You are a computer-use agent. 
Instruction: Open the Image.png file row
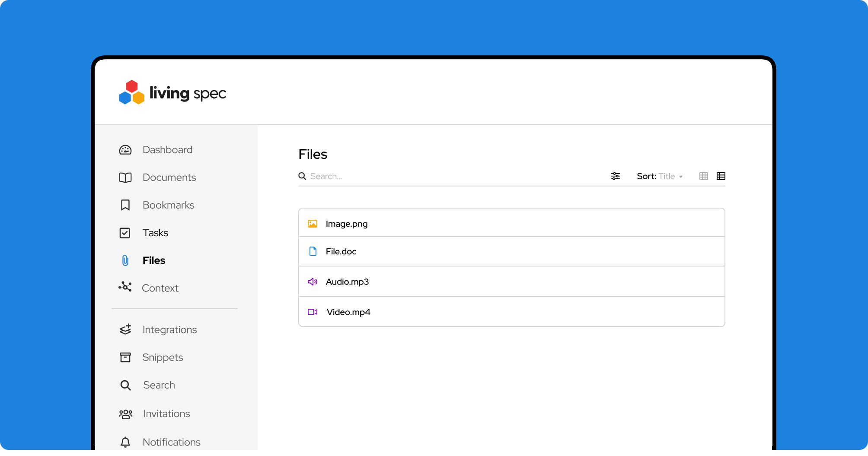click(511, 224)
